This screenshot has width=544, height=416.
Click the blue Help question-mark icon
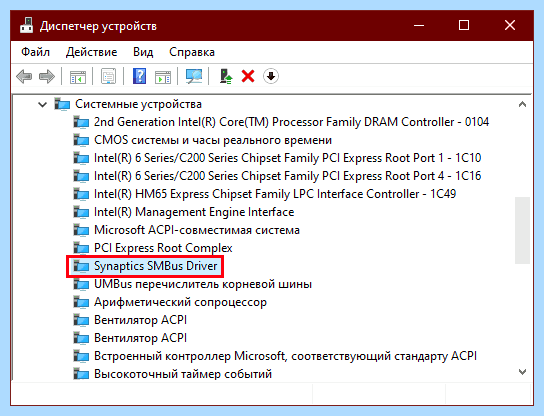pos(139,76)
